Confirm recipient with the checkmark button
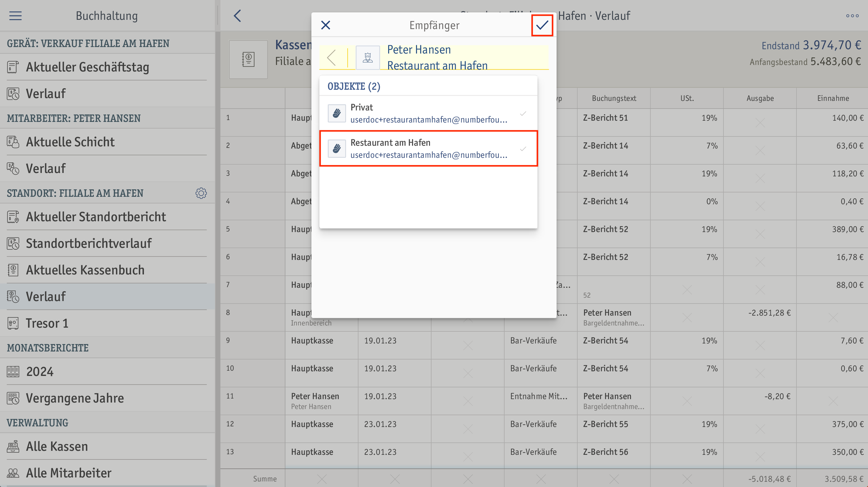 (x=542, y=25)
